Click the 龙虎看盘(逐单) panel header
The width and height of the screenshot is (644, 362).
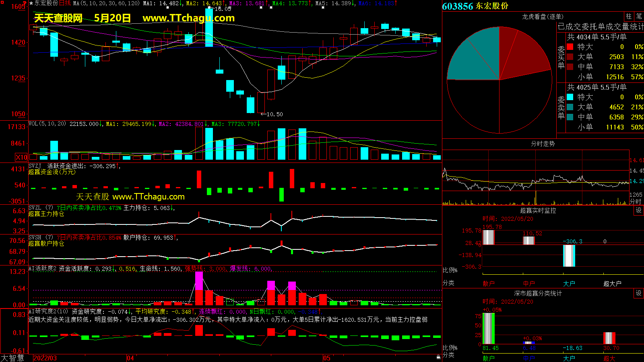pyautogui.click(x=543, y=16)
